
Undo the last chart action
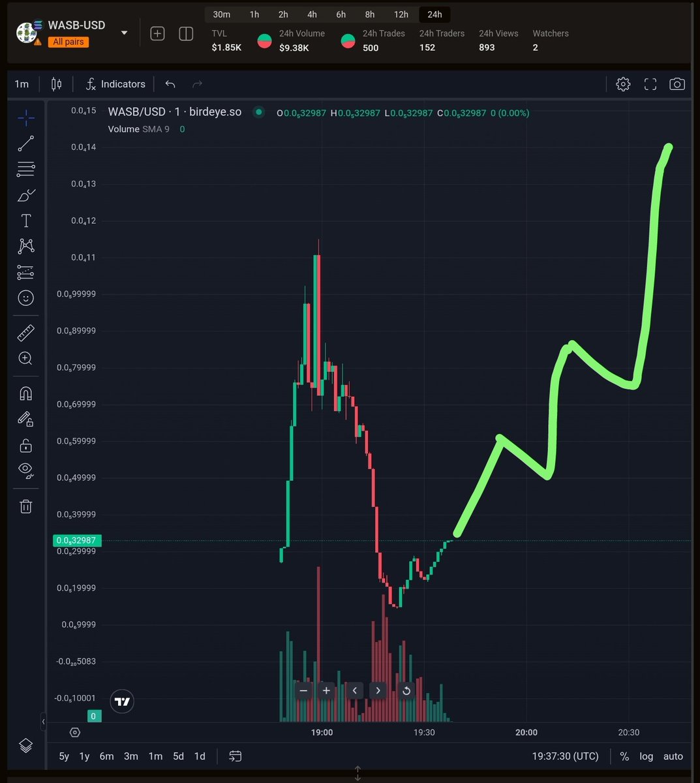(170, 84)
